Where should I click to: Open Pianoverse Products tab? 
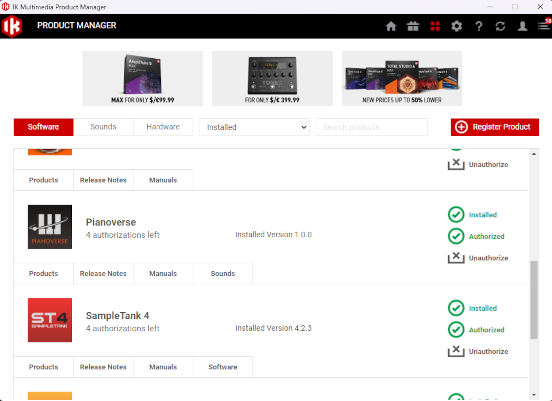tap(44, 274)
